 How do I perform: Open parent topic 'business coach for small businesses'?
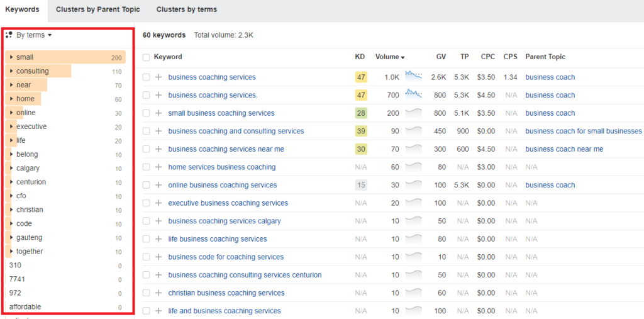coord(584,131)
